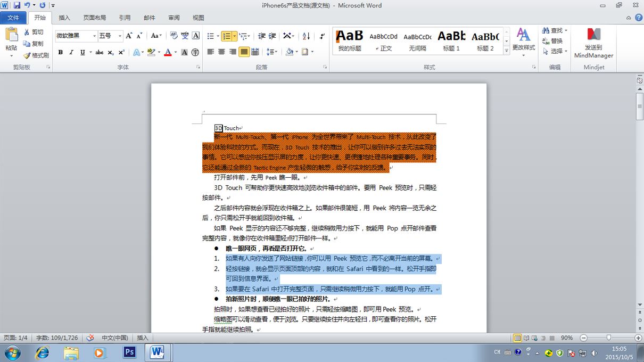Screen dimensions: 644x362
Task: Apply the 正文 body style
Action: [383, 41]
